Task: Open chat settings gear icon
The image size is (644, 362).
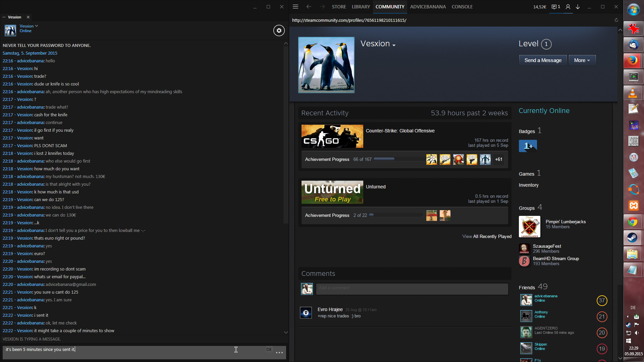Action: click(x=279, y=31)
